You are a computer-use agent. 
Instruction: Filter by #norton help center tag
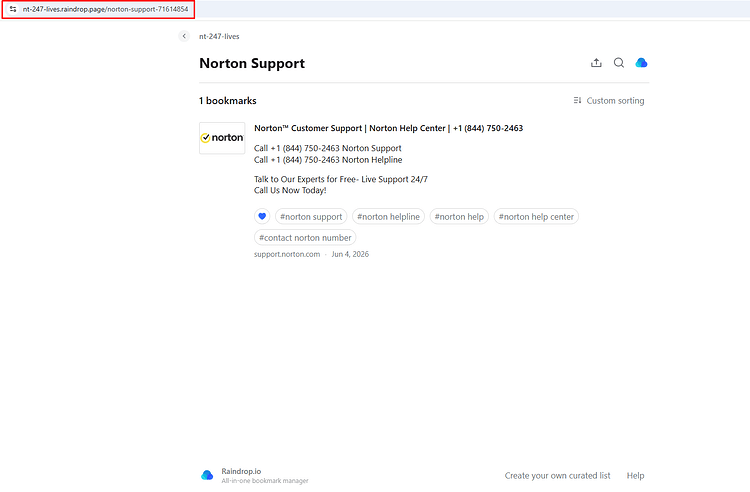tap(536, 217)
